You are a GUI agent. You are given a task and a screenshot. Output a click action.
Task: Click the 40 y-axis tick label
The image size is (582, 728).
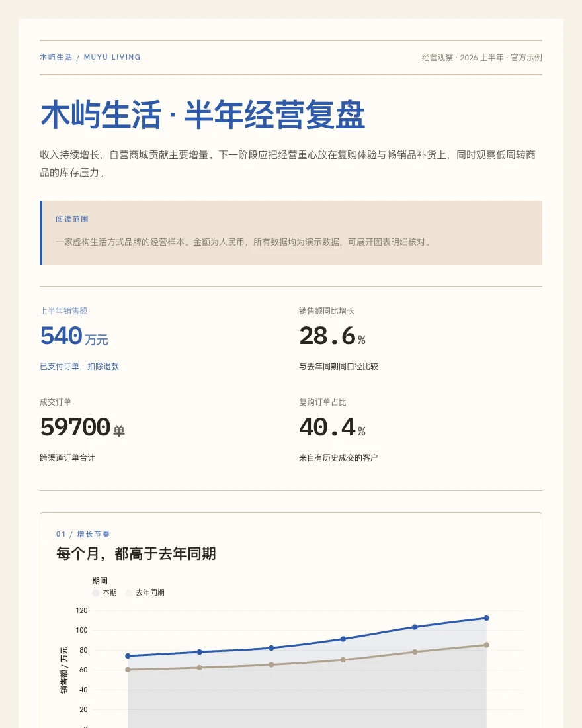(x=83, y=690)
